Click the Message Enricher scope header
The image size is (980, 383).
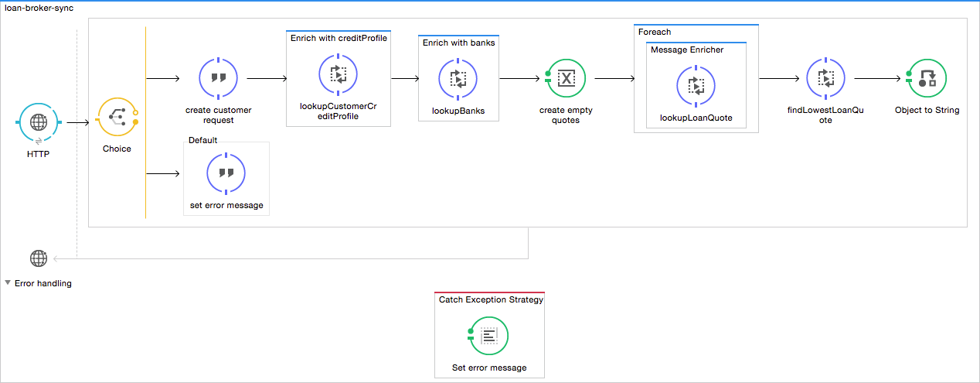tap(687, 50)
